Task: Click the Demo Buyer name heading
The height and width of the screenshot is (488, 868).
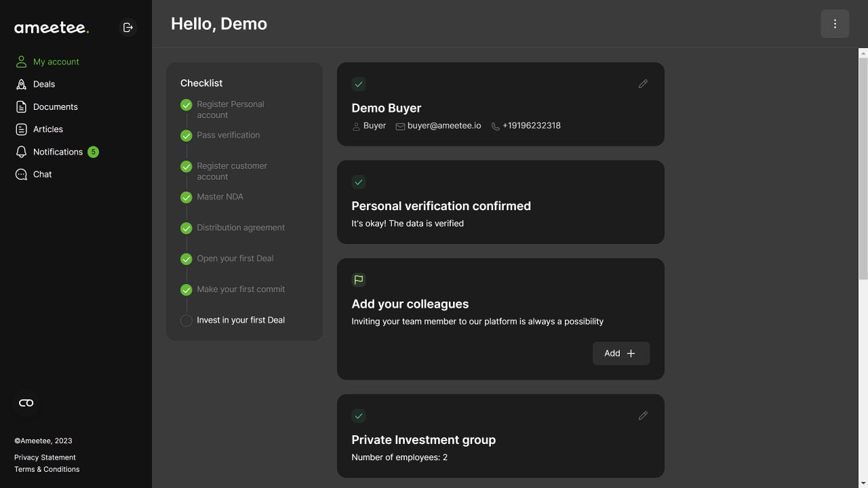Action: [387, 108]
